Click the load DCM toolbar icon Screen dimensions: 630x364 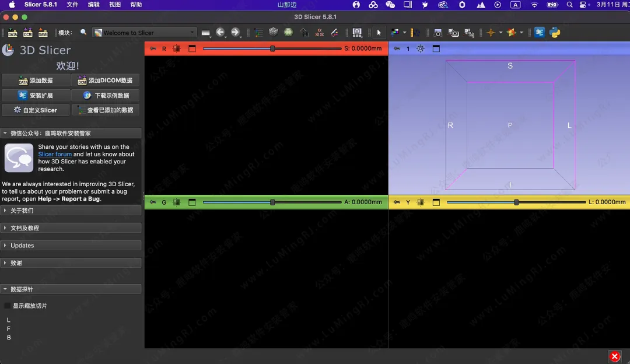pos(27,33)
